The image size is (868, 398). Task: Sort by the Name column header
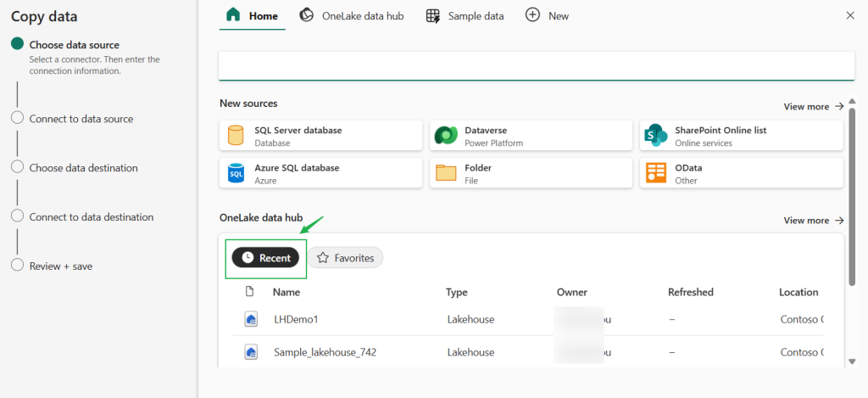click(x=287, y=292)
